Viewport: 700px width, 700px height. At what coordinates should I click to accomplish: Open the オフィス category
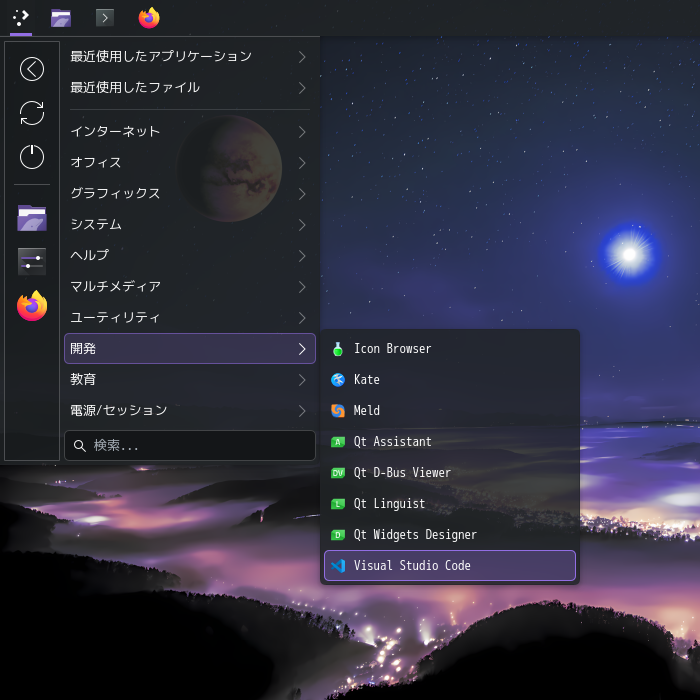(x=190, y=162)
